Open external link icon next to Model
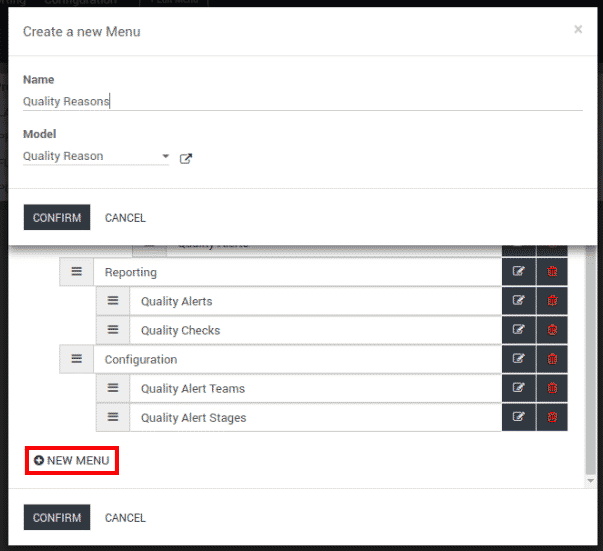 pyautogui.click(x=185, y=158)
